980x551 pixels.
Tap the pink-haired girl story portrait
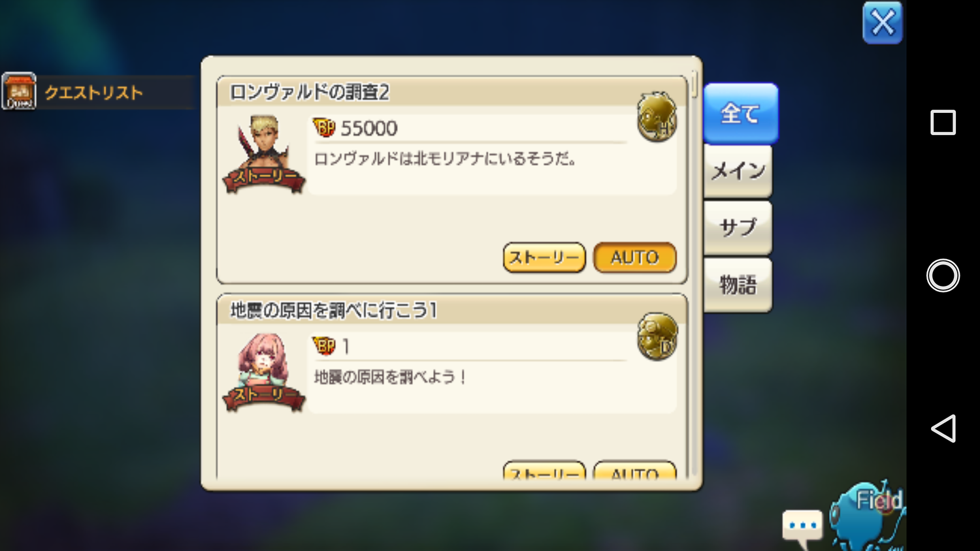(264, 373)
